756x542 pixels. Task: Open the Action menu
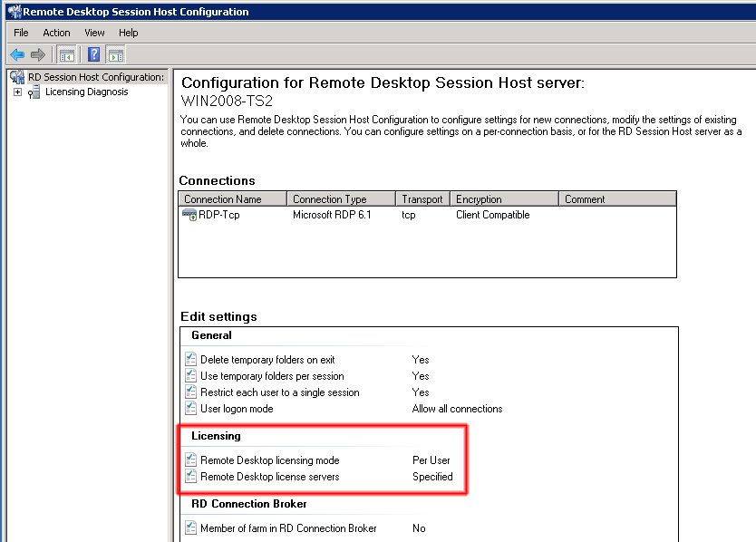(56, 33)
